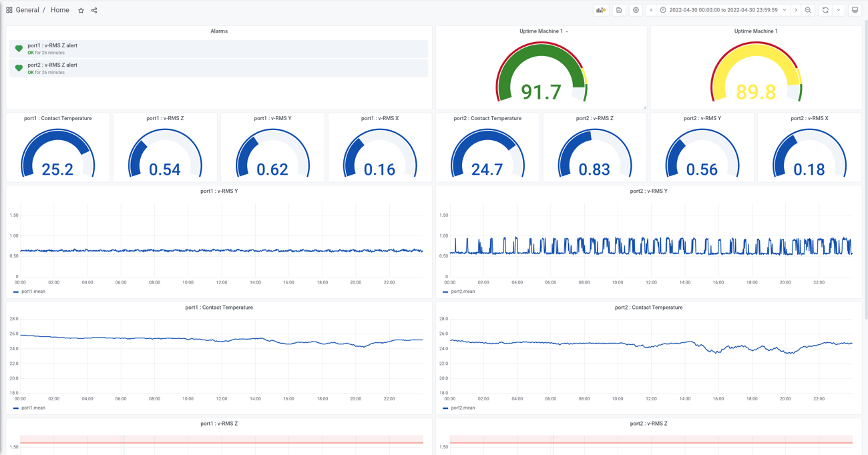Image resolution: width=868 pixels, height=455 pixels.
Task: Refresh the dashboard with the circular arrows icon
Action: tap(825, 10)
